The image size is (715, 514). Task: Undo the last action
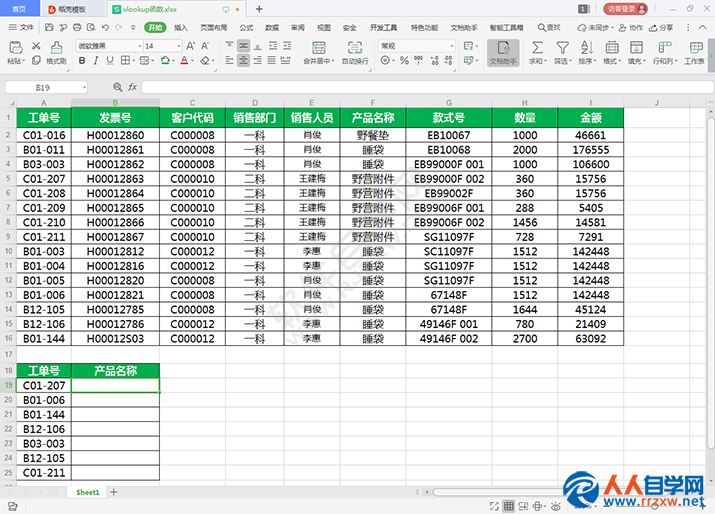click(x=105, y=27)
